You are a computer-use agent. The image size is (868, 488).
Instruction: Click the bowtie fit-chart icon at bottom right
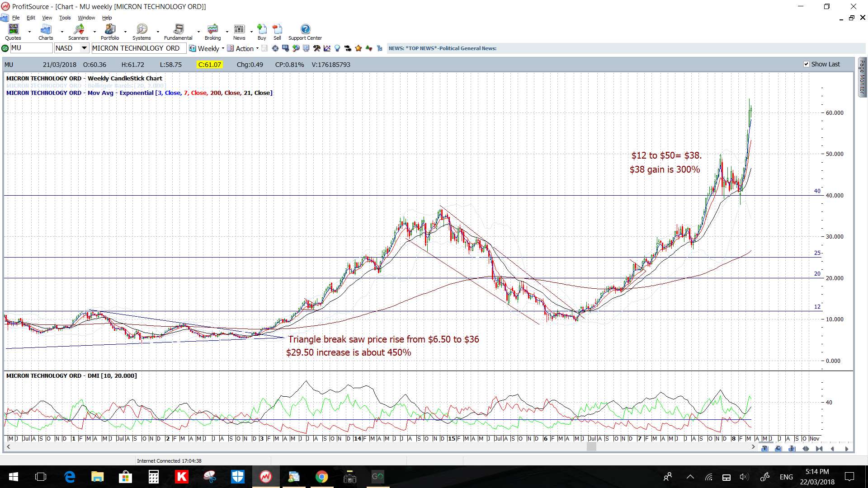819,449
